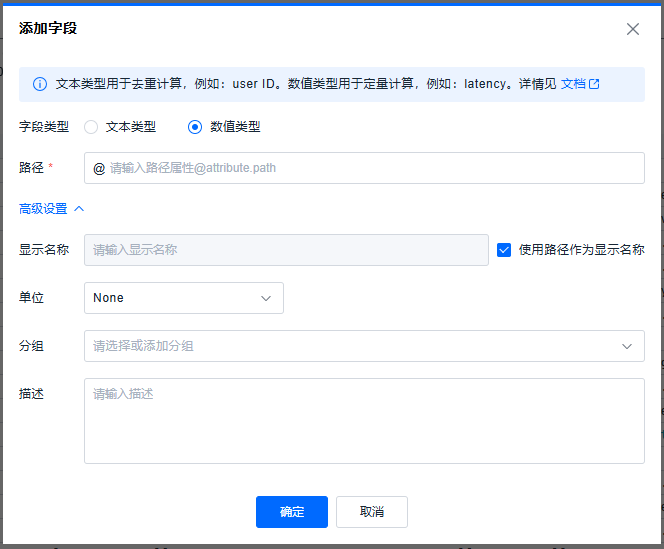The image size is (664, 549).
Task: Click the 使用路径作为显示名称 label text
Action: tap(581, 250)
